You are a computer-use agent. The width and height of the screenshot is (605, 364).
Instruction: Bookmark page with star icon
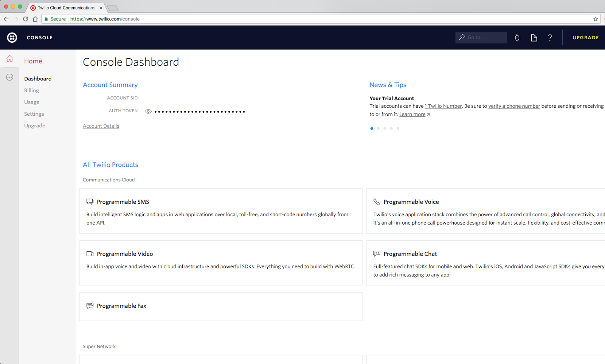point(596,19)
